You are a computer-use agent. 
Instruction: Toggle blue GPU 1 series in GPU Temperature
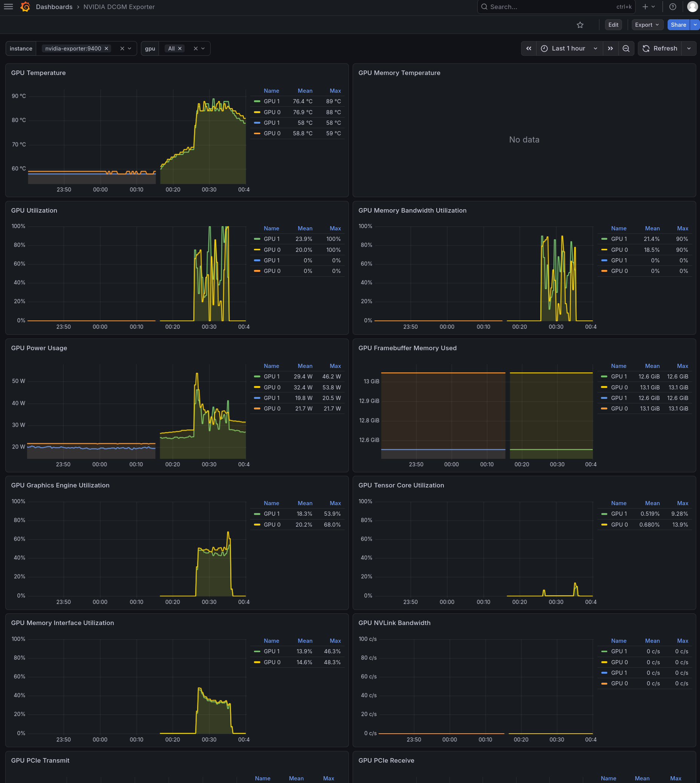coord(272,123)
